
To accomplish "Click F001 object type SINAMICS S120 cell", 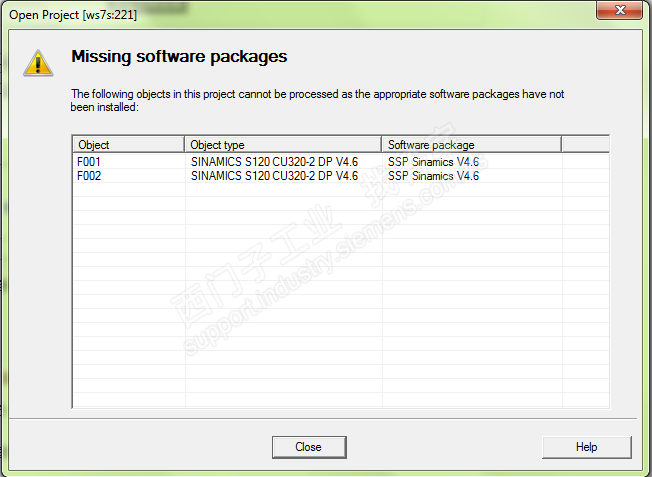I will pyautogui.click(x=274, y=162).
